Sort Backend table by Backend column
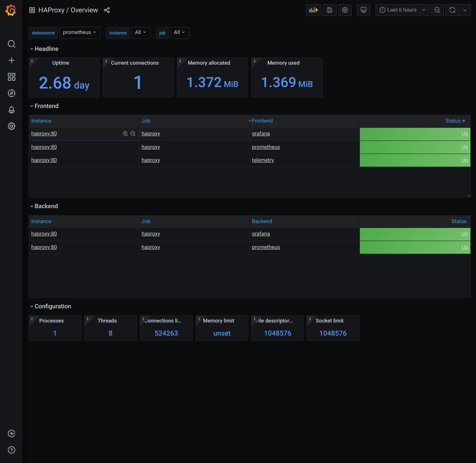 point(262,222)
